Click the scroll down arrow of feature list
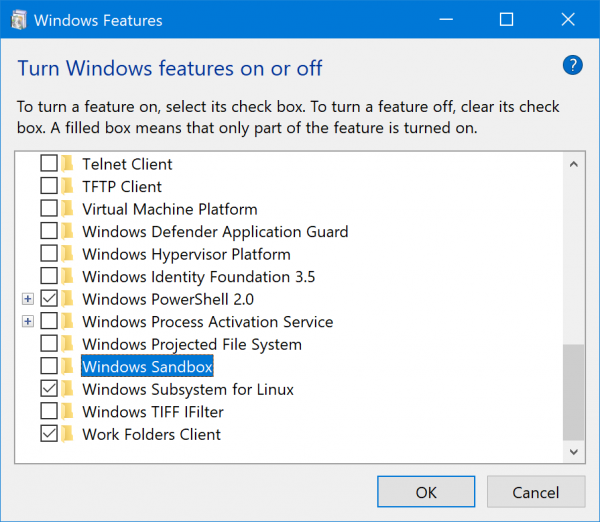 pos(573,453)
